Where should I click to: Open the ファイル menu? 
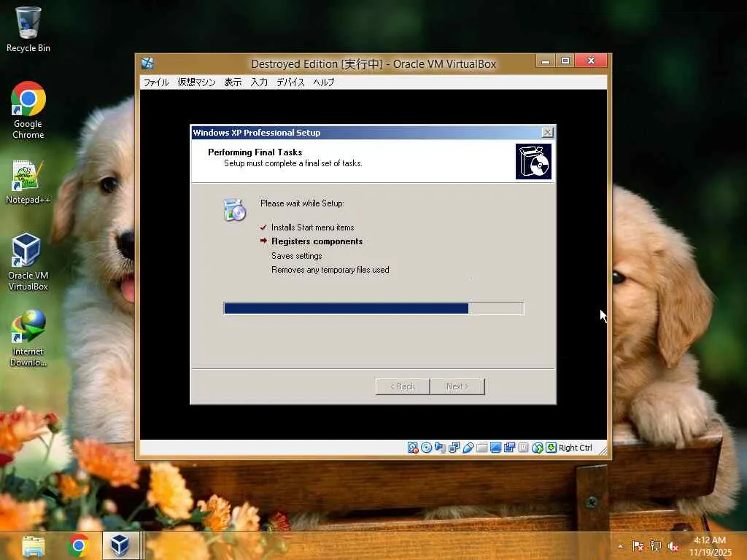point(156,82)
